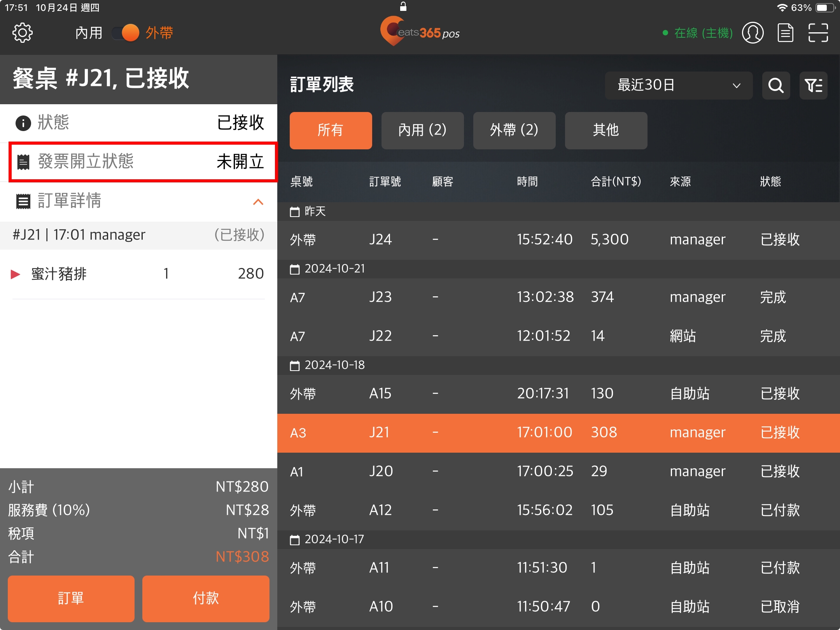
Task: Switch to the 內用 (2) tab
Action: click(x=422, y=130)
